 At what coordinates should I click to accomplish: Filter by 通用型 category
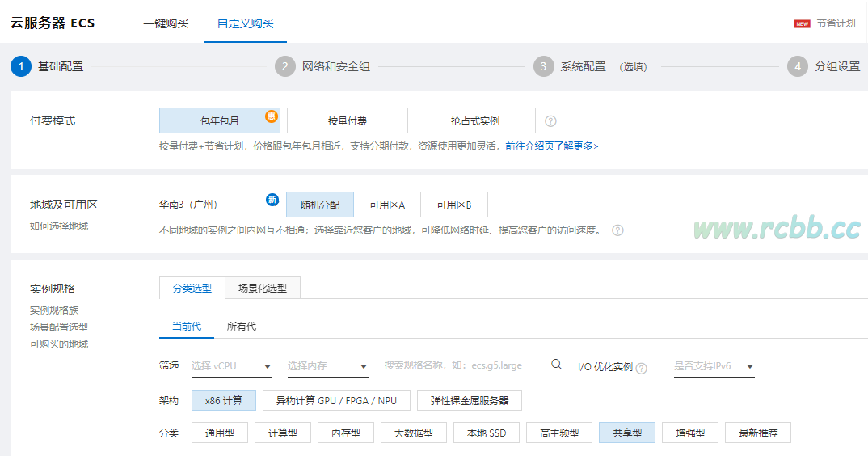(x=220, y=433)
